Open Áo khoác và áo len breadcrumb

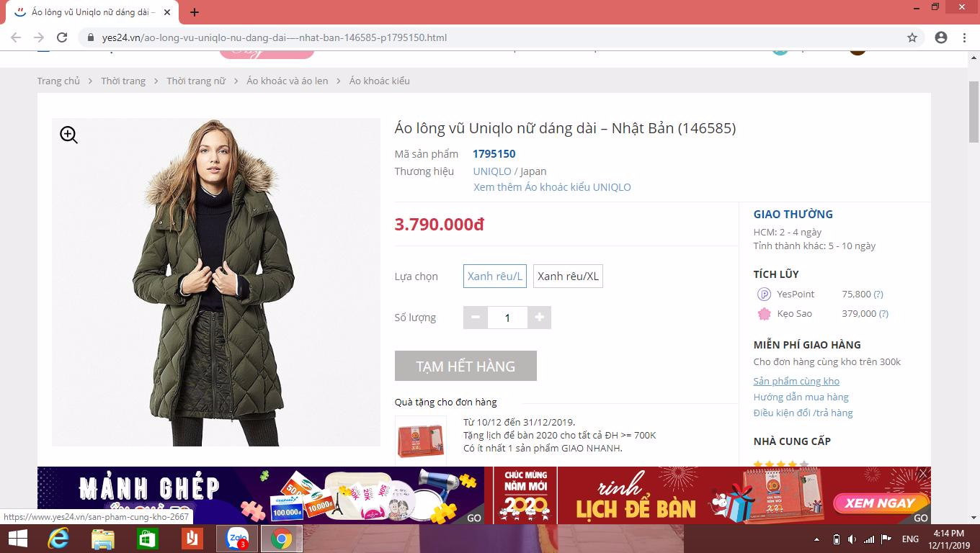[x=287, y=81]
